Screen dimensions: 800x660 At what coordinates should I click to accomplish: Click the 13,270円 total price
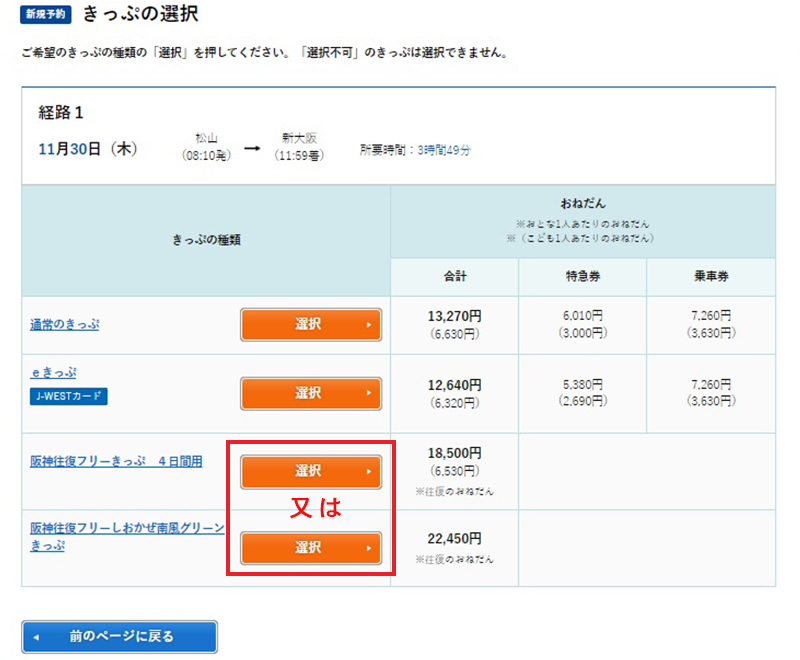[454, 316]
